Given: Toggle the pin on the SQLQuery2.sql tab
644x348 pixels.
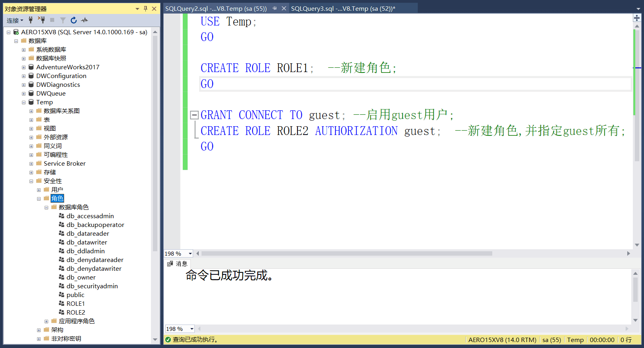Looking at the screenshot, I should (274, 8).
